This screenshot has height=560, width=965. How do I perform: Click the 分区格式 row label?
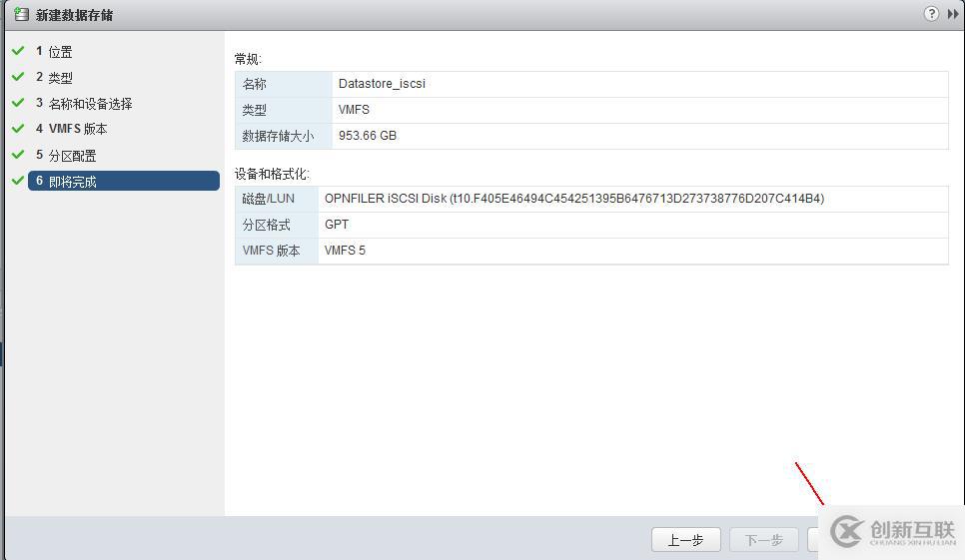266,225
